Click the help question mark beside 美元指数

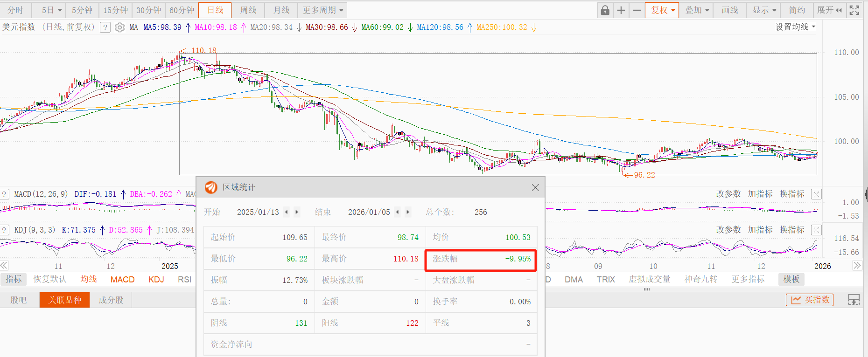[x=105, y=27]
